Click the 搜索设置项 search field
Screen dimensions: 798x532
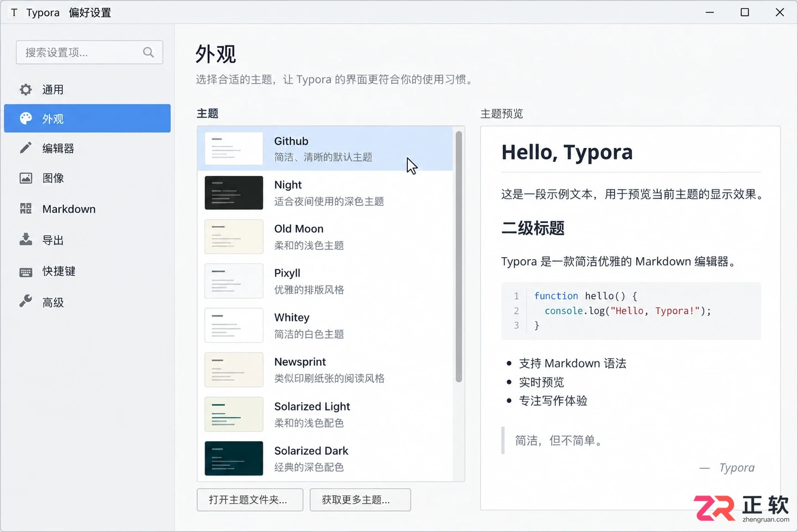point(89,52)
